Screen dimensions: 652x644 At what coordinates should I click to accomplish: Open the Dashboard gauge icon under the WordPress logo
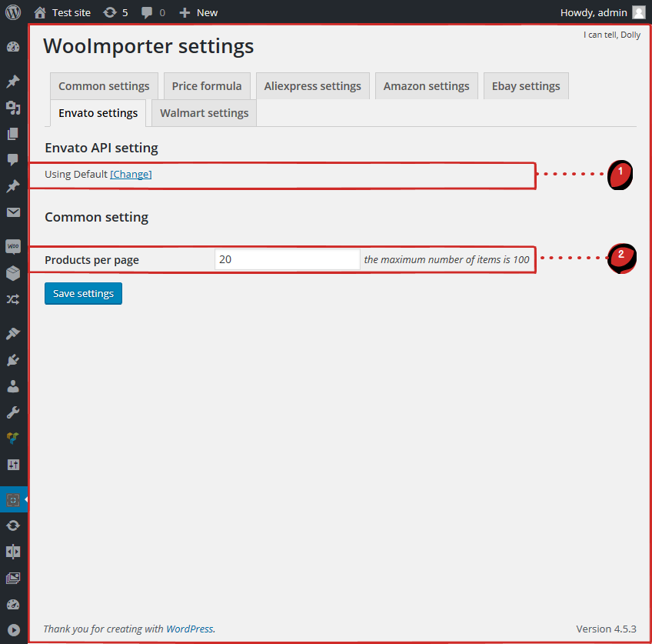13,47
